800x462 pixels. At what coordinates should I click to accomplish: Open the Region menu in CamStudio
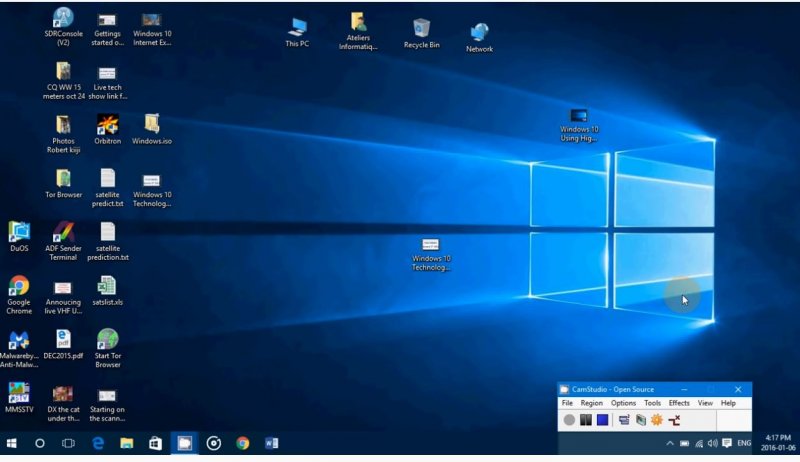[x=591, y=403]
